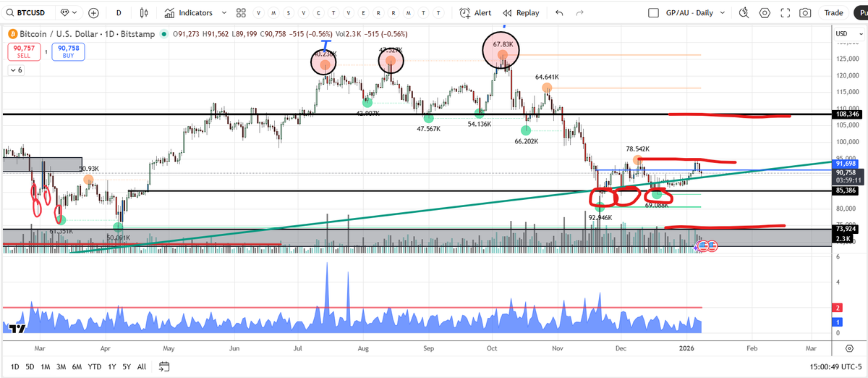Screen dimensions: 868x378
Task: Click the TradingView logo on the chart
Action: pos(17,329)
